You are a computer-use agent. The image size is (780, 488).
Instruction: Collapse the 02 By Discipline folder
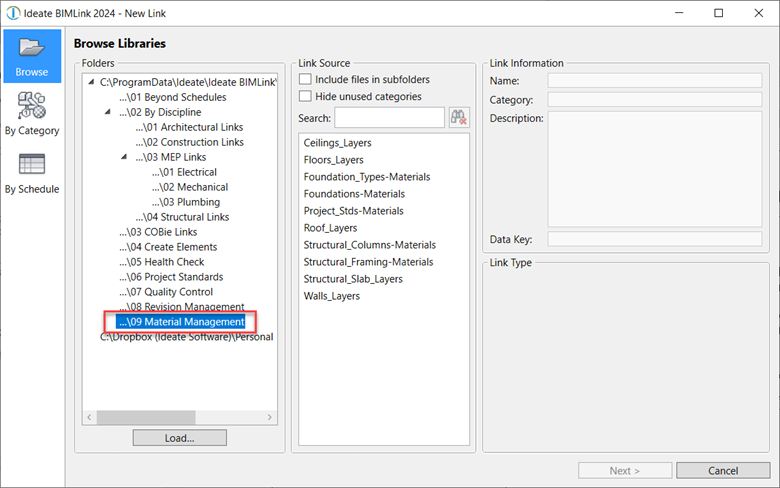107,112
